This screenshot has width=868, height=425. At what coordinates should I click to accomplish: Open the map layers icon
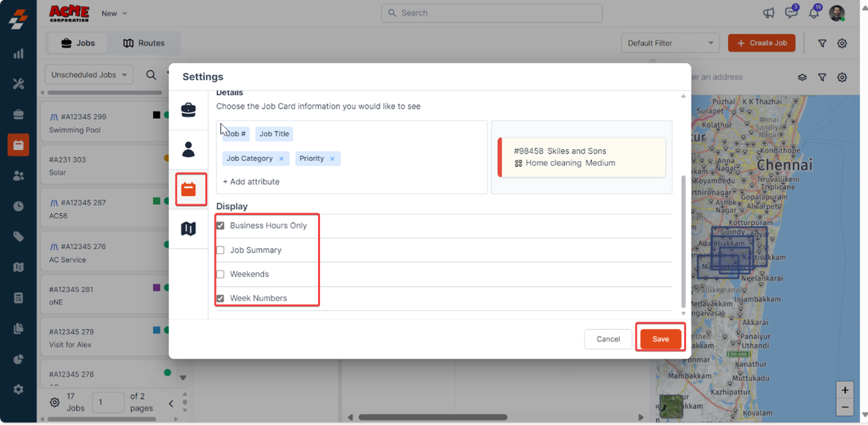click(802, 77)
